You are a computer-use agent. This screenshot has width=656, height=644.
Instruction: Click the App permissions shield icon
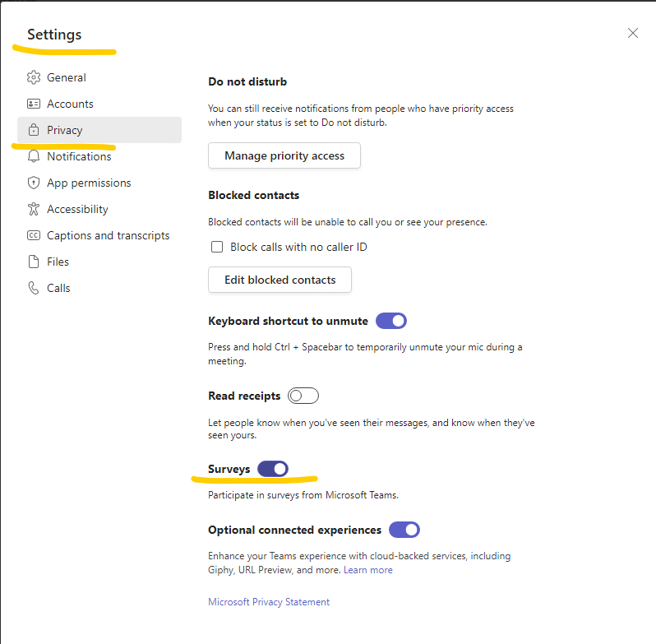[34, 183]
